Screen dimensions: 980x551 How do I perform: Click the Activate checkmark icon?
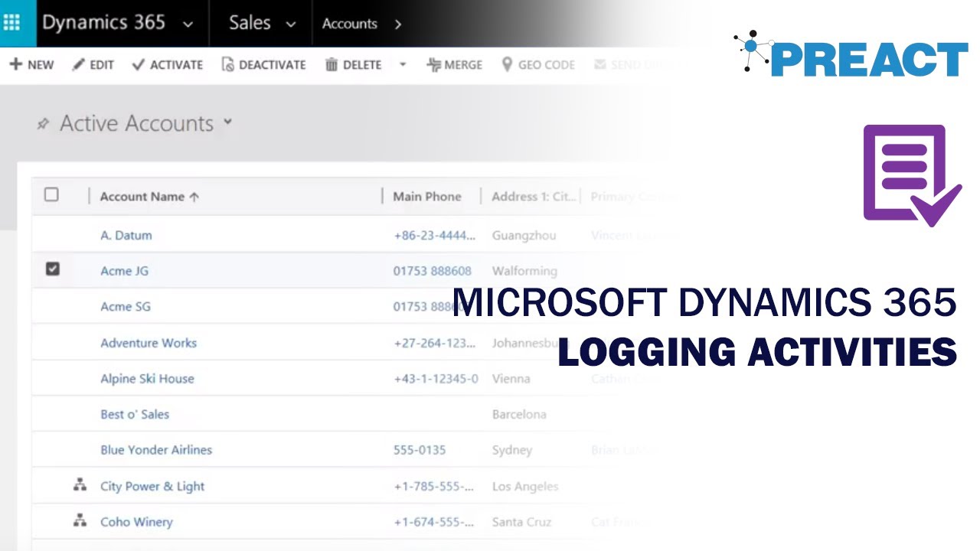[x=138, y=65]
